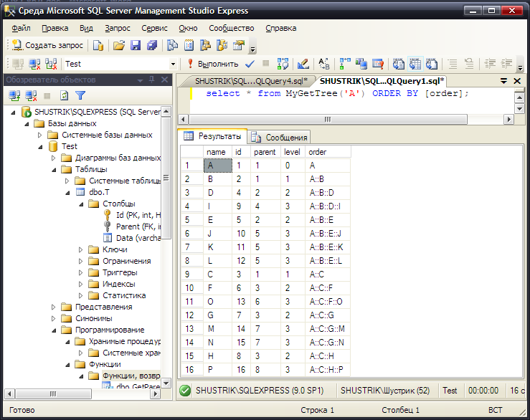Select row header 9 in results grid
Image resolution: width=530 pixels, height=420 pixels.
pyautogui.click(x=191, y=275)
